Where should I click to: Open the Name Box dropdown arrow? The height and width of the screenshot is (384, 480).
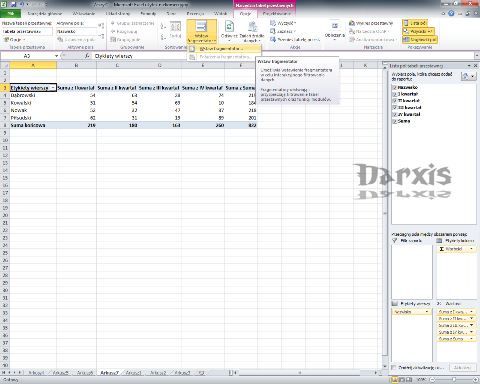[56, 56]
